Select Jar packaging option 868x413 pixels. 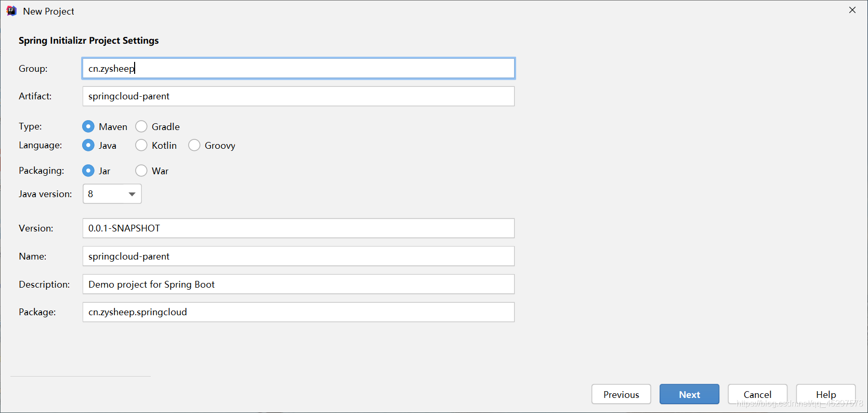coord(88,171)
